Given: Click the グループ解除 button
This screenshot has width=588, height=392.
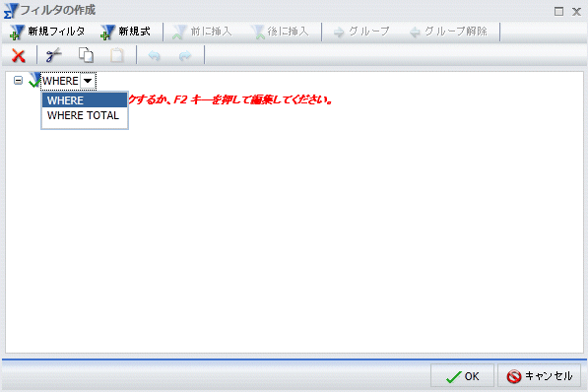Looking at the screenshot, I should tap(448, 32).
